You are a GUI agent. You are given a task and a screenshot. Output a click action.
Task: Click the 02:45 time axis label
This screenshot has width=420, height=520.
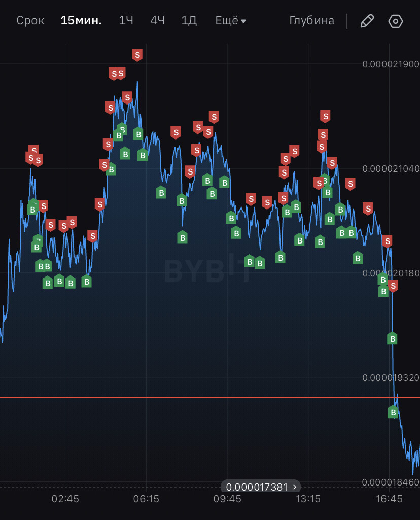[x=65, y=499]
